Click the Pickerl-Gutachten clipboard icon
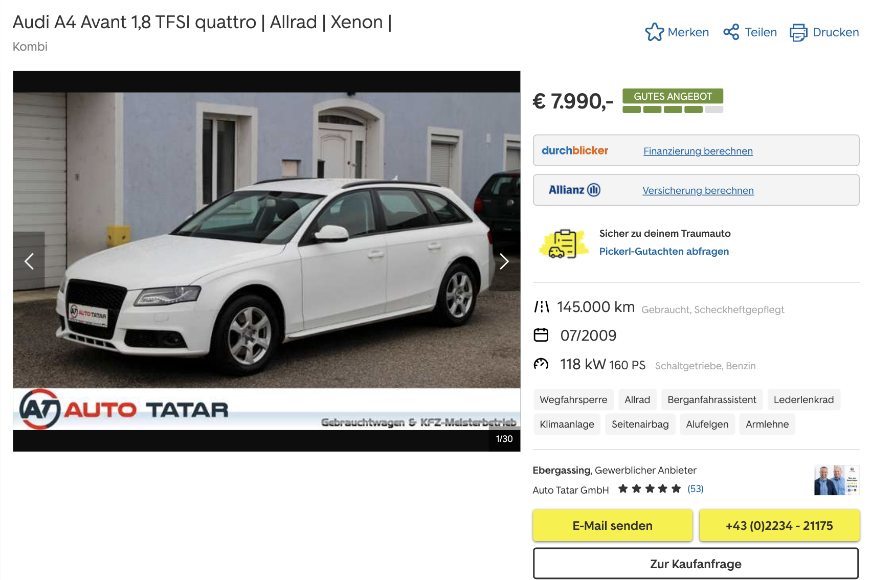 [563, 244]
